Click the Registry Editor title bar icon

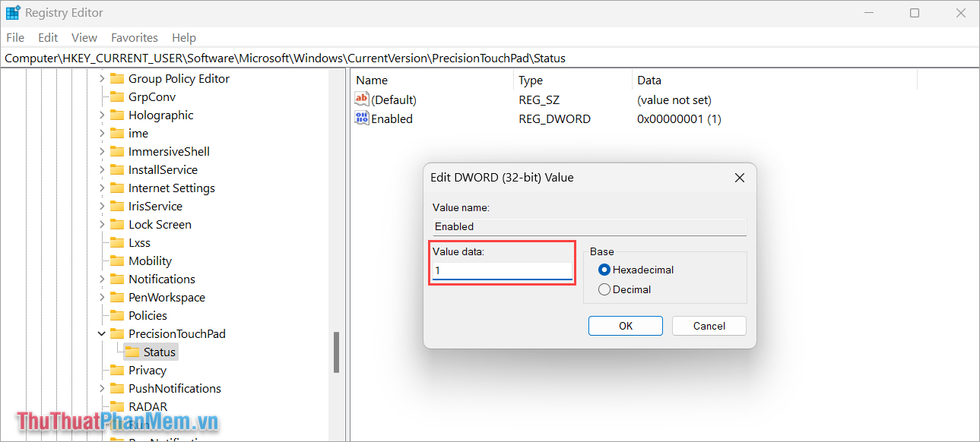pos(13,12)
